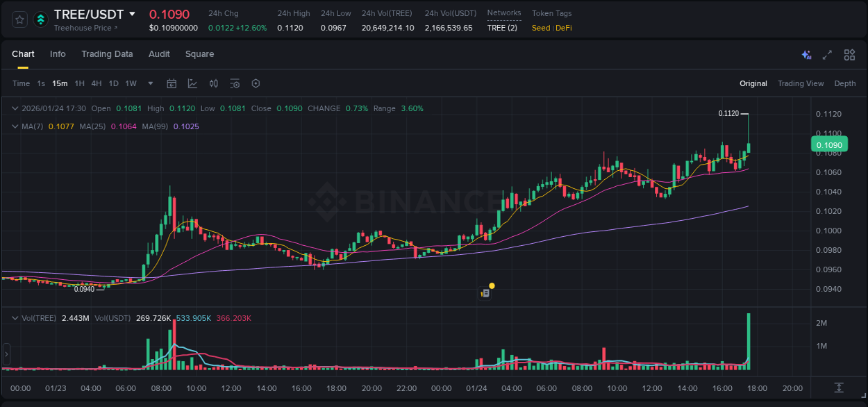Open the widgets grid icon
868x407 pixels.
coord(849,54)
